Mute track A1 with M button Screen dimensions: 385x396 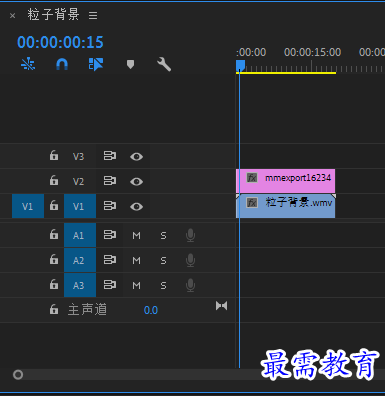click(x=136, y=236)
